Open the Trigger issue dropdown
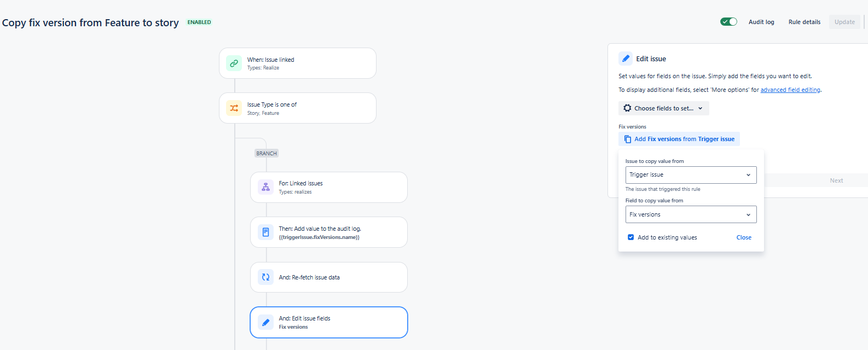Screen dimensions: 868x350 691,175
